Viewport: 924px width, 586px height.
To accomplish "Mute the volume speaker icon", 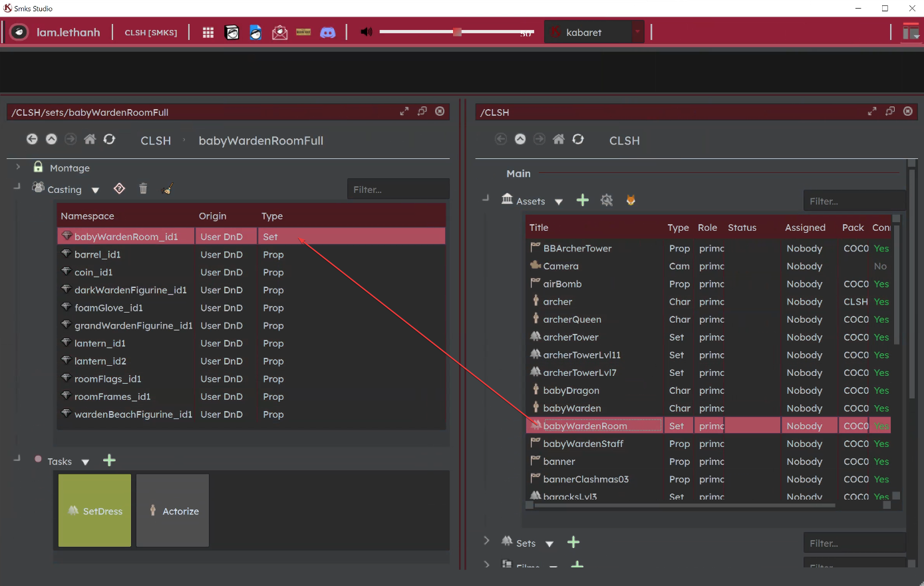I will 366,32.
